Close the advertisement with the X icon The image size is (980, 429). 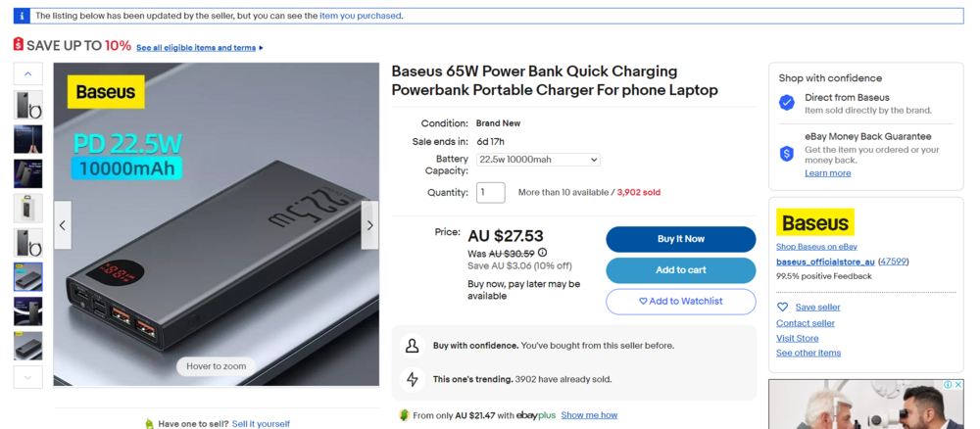[957, 386]
